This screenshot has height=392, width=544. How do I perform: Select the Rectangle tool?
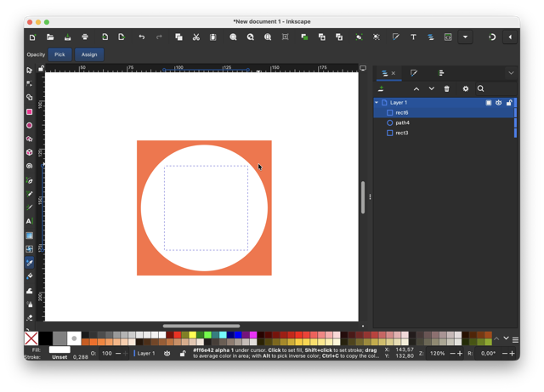point(30,111)
